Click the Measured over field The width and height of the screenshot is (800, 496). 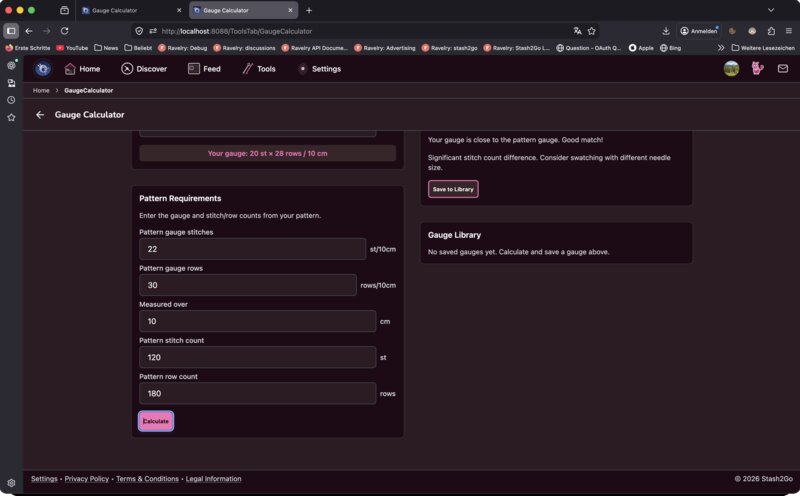click(258, 321)
